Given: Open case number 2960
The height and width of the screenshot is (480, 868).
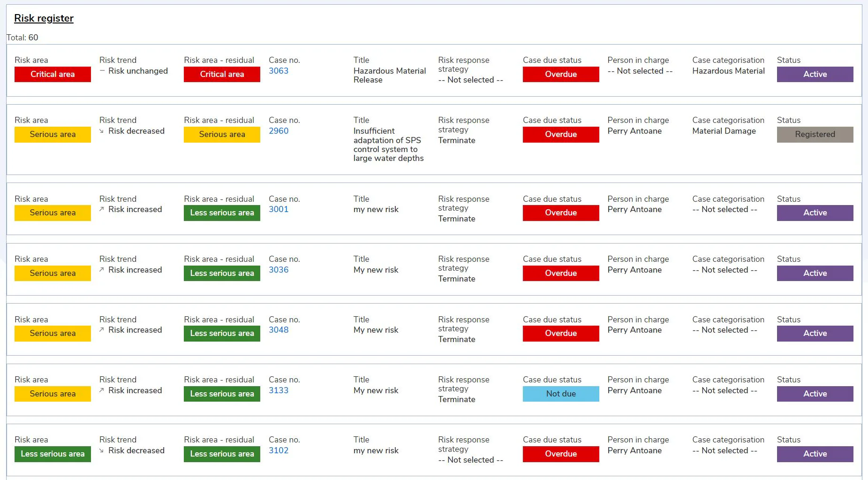Looking at the screenshot, I should 279,131.
